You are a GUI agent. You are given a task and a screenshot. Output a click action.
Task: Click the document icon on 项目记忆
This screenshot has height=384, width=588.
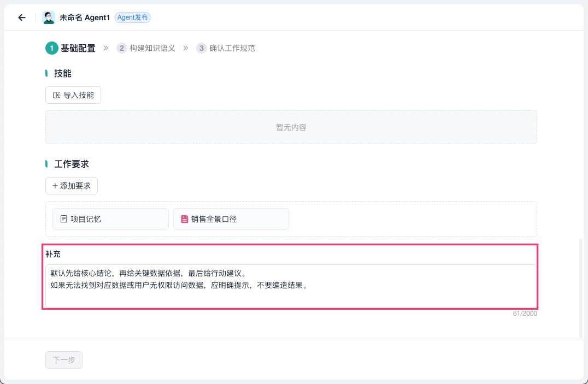coord(64,219)
